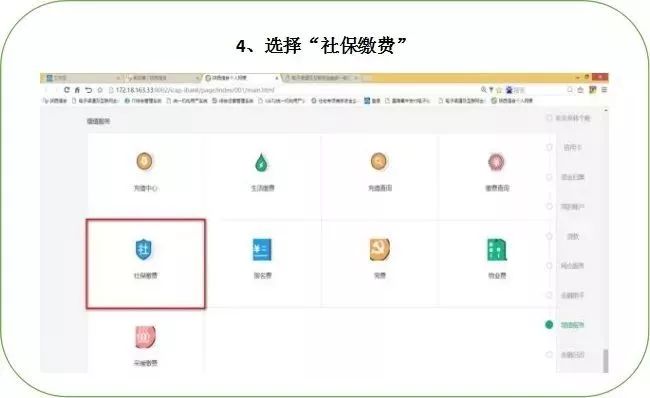Select the gold coin 充值中心 icon
Image resolution: width=650 pixels, height=398 pixels.
144,161
